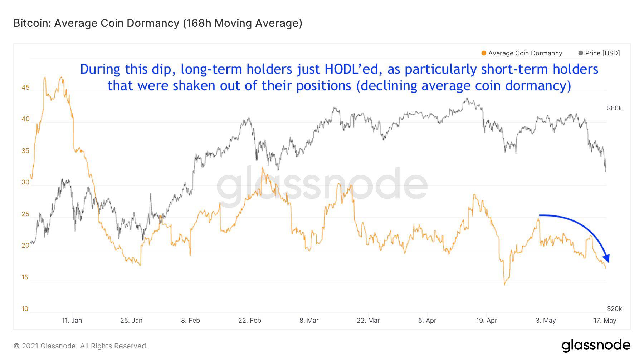
Task: Click the glassnode logo at bottom right
Action: point(596,346)
